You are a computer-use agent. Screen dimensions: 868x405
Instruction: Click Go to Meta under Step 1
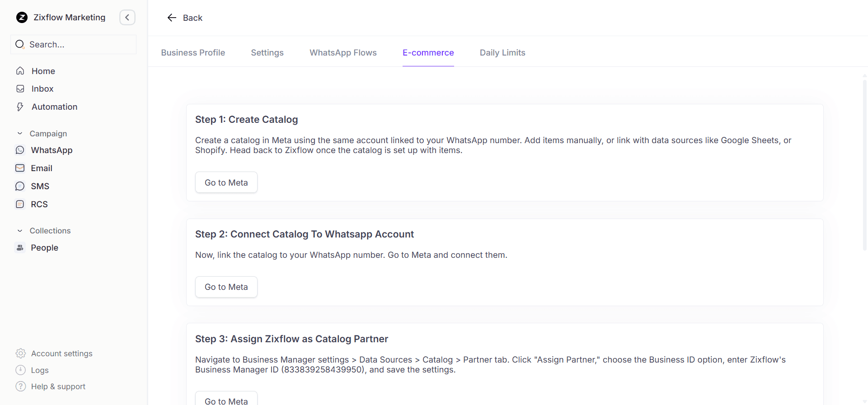pos(226,183)
